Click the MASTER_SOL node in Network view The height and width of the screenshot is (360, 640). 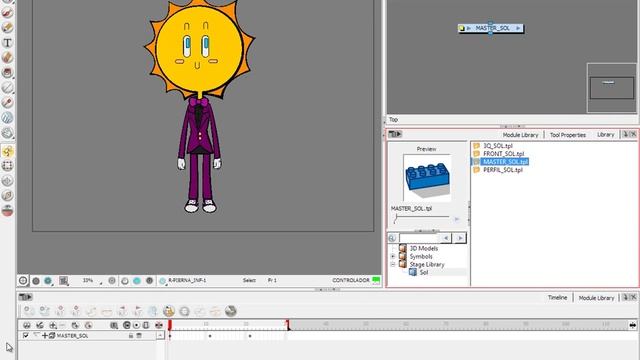coord(491,28)
